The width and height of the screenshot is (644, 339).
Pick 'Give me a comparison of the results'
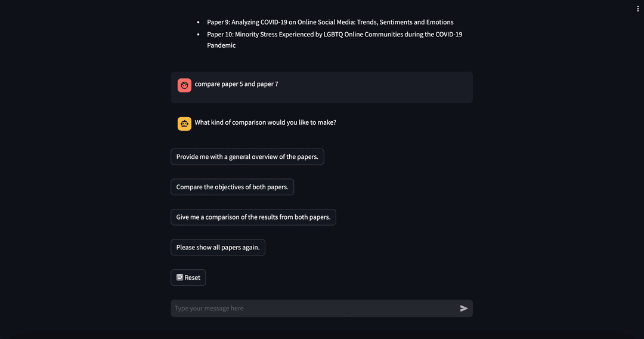[x=253, y=217]
